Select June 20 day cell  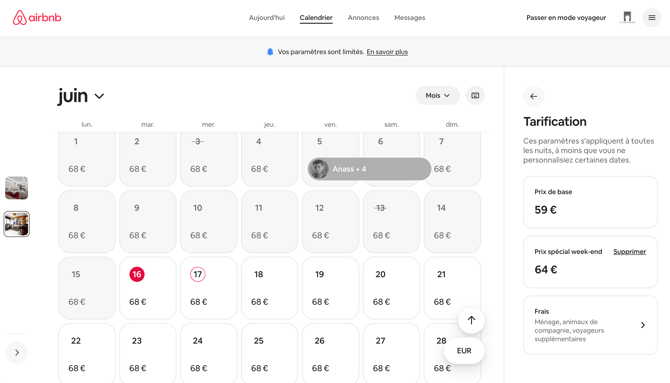[x=391, y=288]
